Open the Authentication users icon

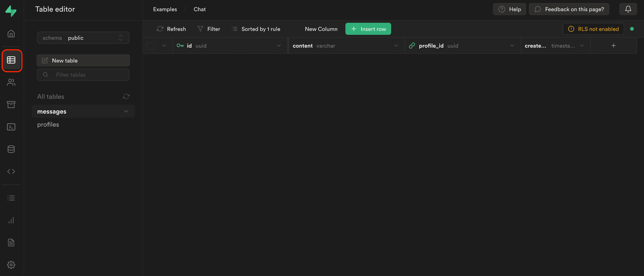point(11,82)
